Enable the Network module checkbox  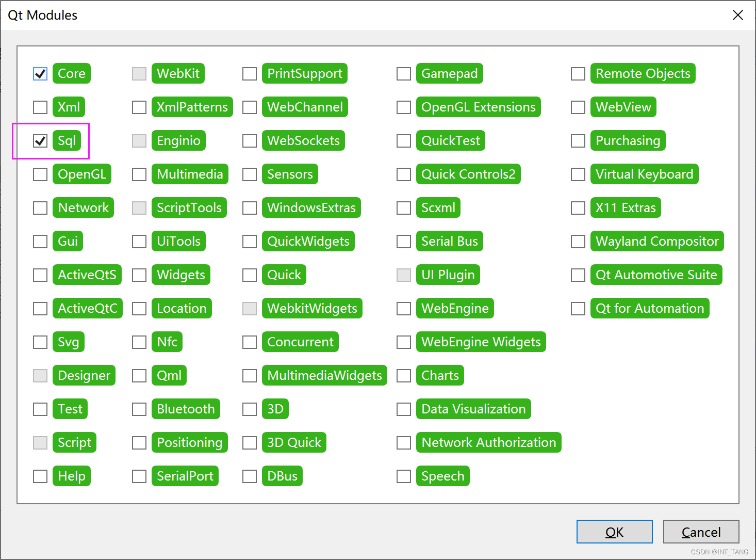(x=40, y=208)
